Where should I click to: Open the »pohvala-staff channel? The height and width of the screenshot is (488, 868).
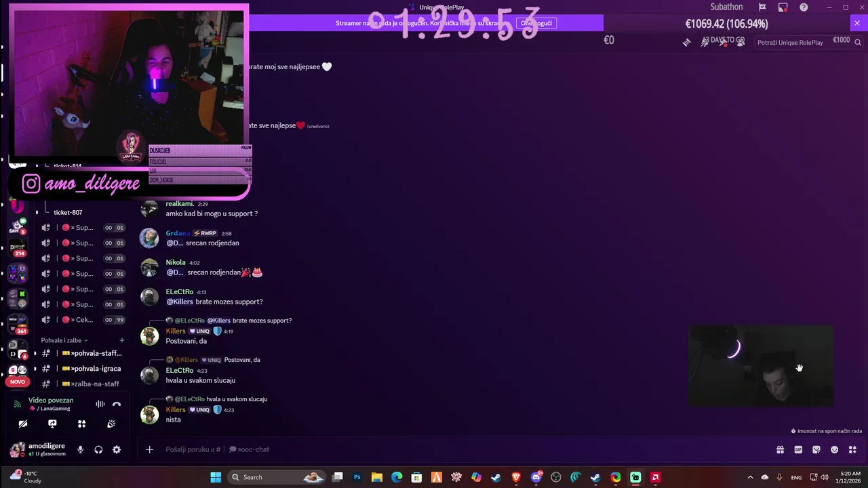pos(81,353)
